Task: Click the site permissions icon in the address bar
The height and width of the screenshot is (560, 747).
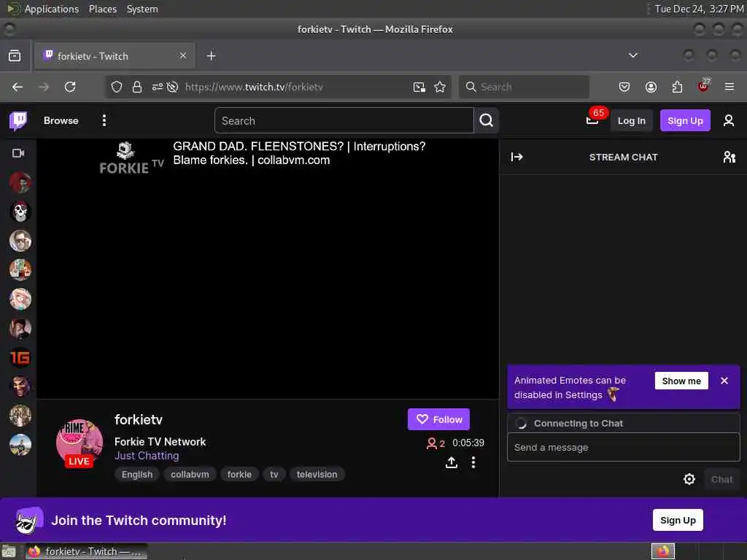Action: tap(158, 87)
